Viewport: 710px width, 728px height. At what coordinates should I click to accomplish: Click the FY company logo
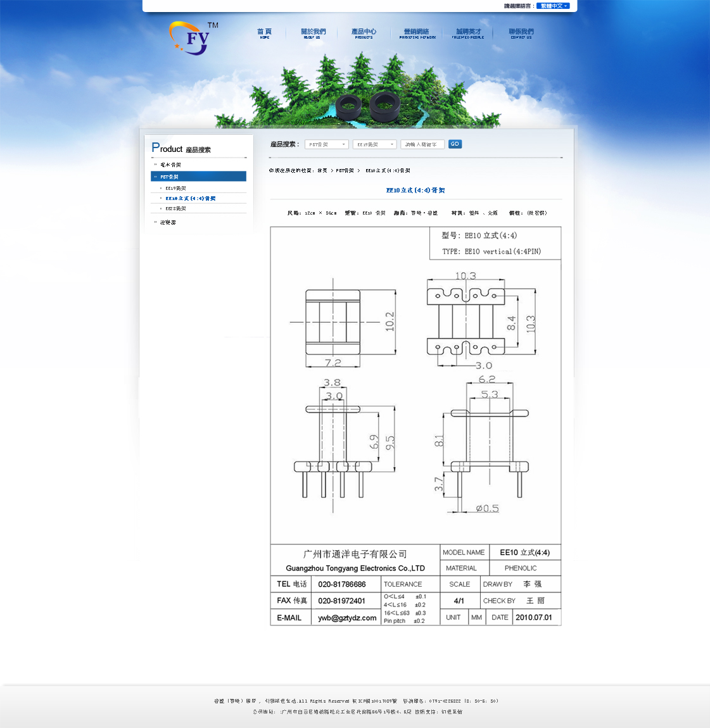point(193,38)
